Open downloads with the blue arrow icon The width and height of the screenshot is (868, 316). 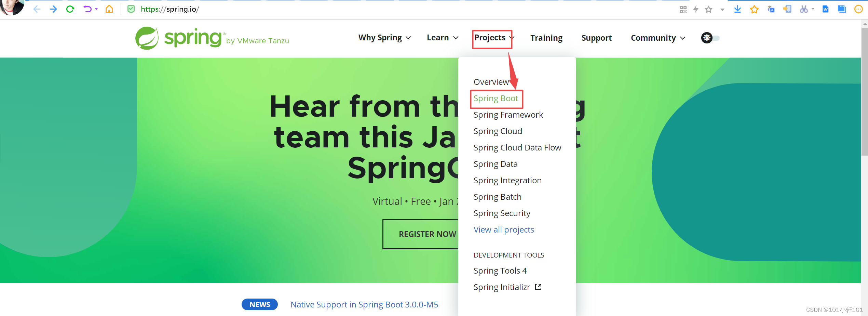737,9
